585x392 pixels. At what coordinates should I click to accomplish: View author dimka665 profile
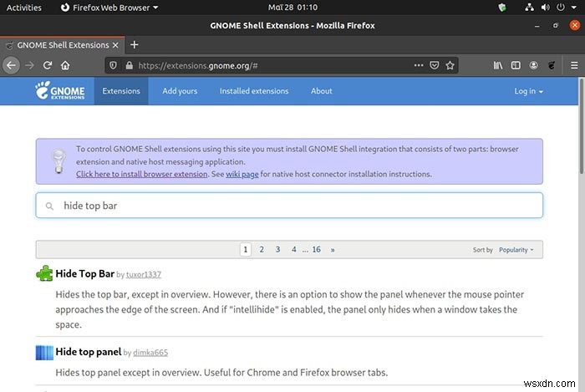[x=150, y=353]
